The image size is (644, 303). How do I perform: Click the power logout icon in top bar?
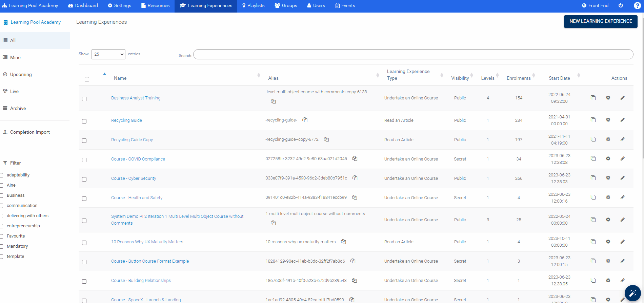click(621, 5)
